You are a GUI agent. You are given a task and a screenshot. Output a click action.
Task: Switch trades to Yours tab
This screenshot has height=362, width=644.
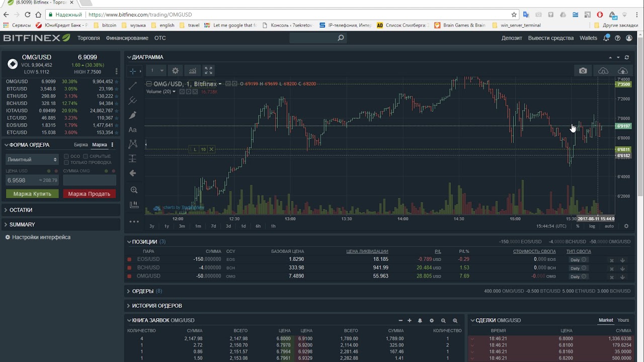click(x=623, y=320)
